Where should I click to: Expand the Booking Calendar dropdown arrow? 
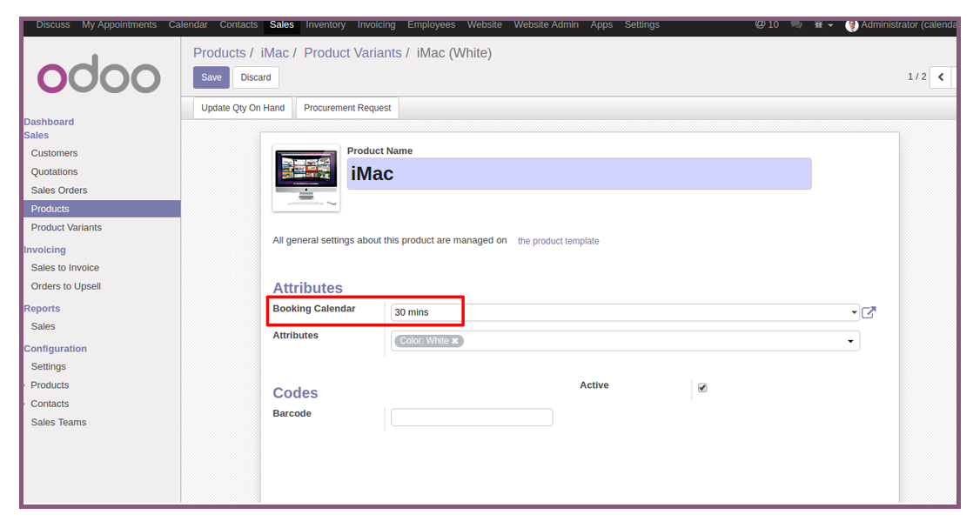[x=854, y=311]
